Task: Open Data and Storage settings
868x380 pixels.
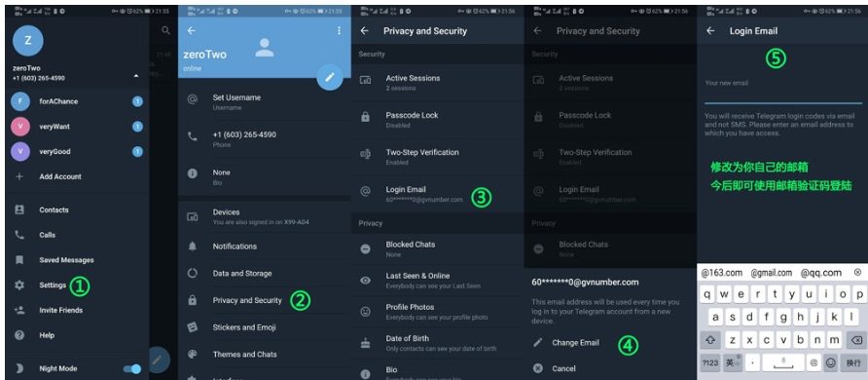Action: click(x=265, y=274)
